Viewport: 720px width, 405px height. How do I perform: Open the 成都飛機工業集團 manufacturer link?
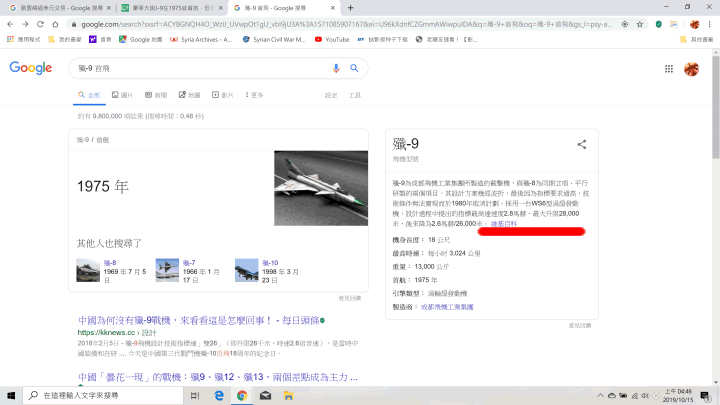coord(447,307)
